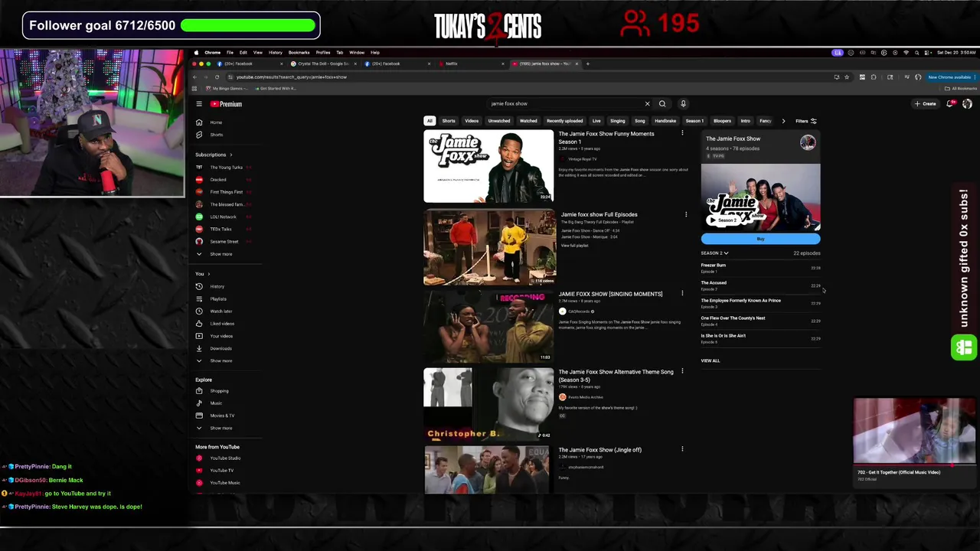980x551 pixels.
Task: Open the account avatar menu
Action: pos(967,104)
